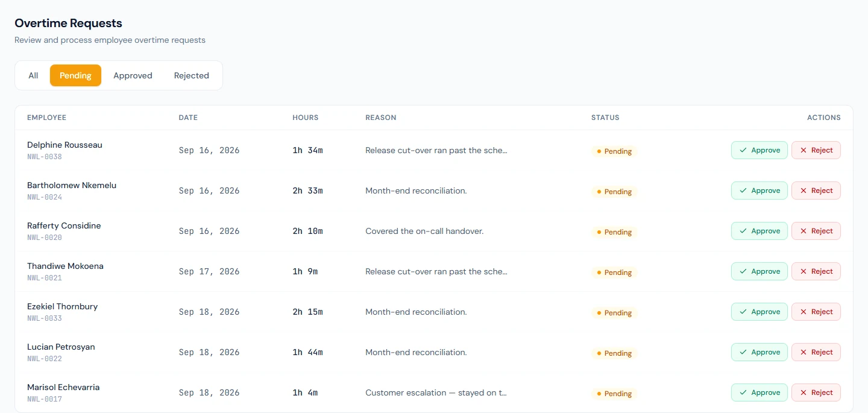The image size is (868, 413).
Task: Click the EMPLOYEE column header
Action: [46, 118]
